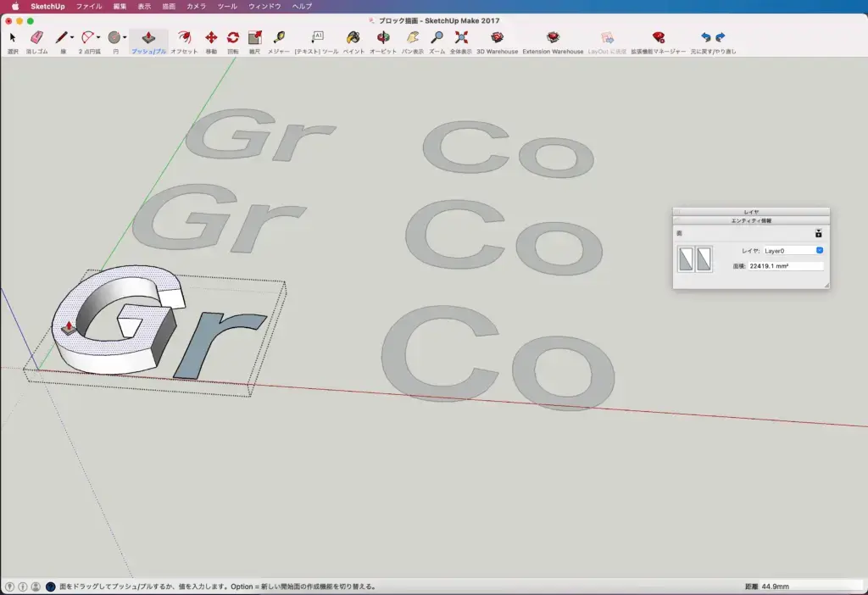868x595 pixels.
Task: Select the Tape Measure tool
Action: coord(279,37)
